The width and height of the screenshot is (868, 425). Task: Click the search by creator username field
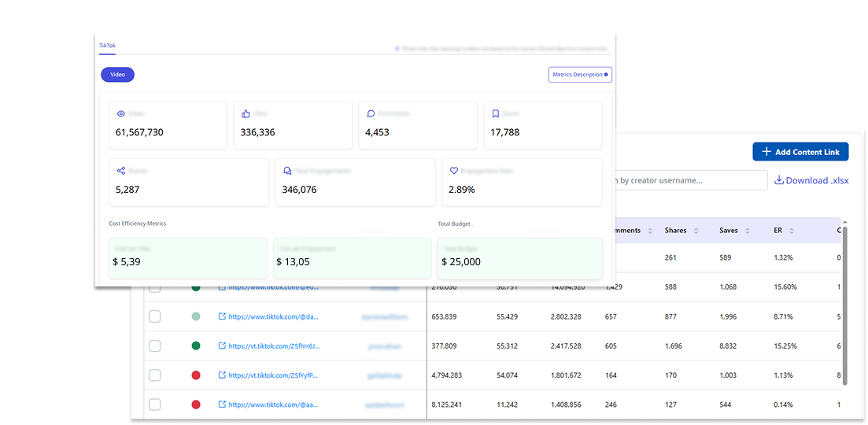pyautogui.click(x=691, y=180)
